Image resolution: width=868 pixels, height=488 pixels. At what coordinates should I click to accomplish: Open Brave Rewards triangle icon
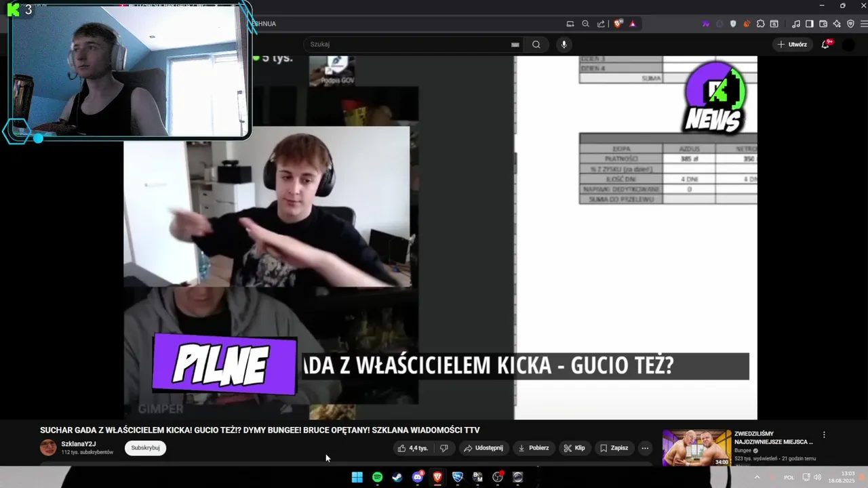633,24
